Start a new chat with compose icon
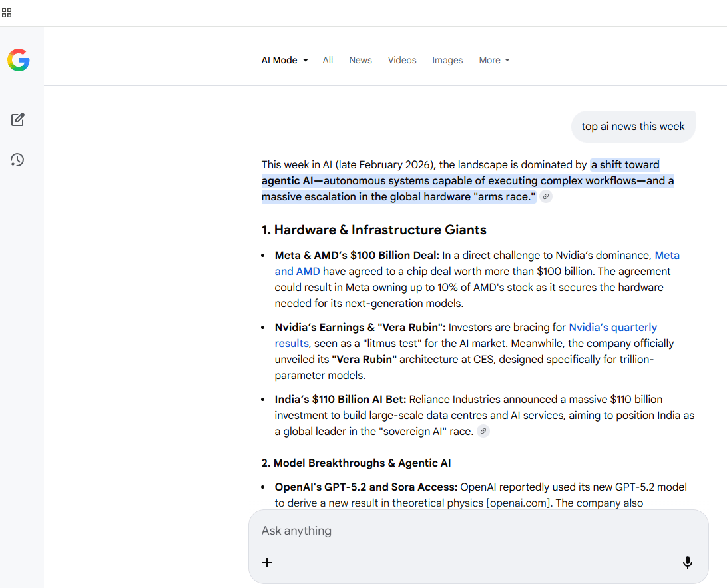 [x=18, y=119]
